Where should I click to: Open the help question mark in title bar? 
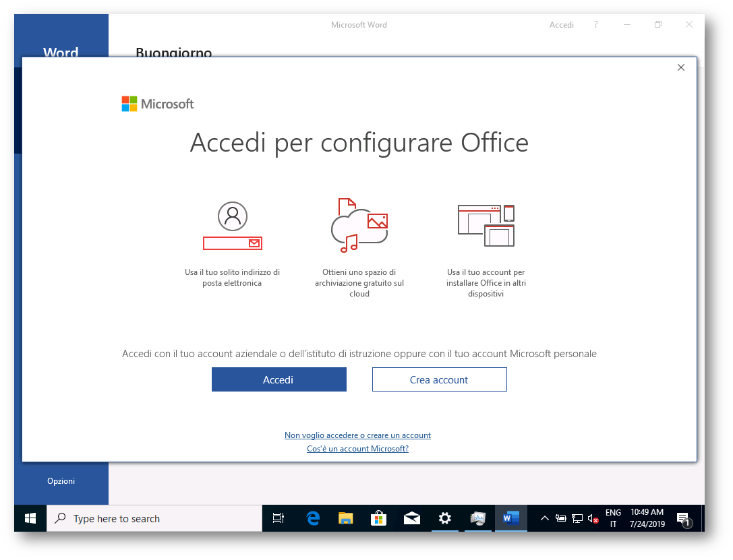595,24
